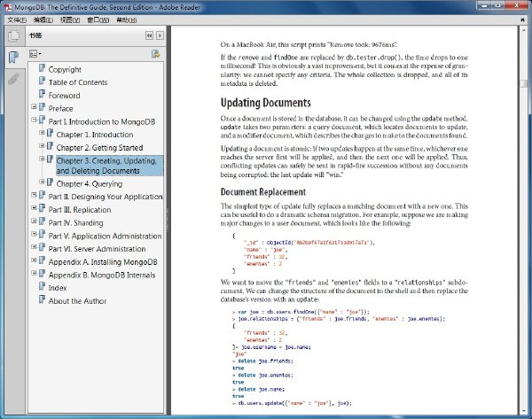Jump to Chapter 1. Introduction
532x419 pixels.
[x=95, y=135]
